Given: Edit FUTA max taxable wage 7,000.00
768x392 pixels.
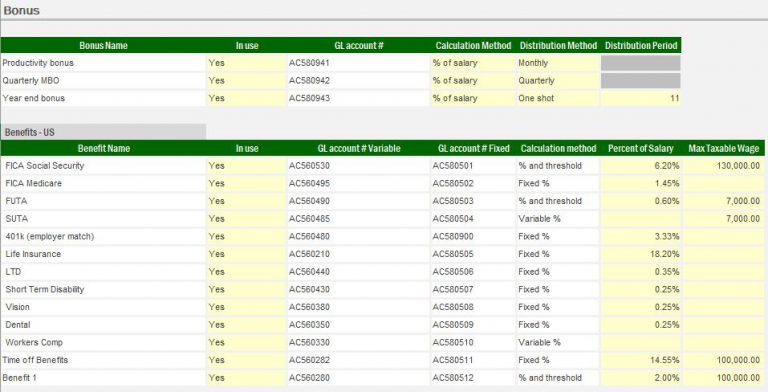Looking at the screenshot, I should [723, 201].
